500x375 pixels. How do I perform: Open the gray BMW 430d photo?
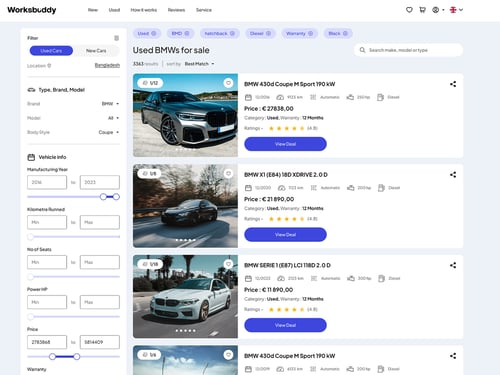click(185, 115)
